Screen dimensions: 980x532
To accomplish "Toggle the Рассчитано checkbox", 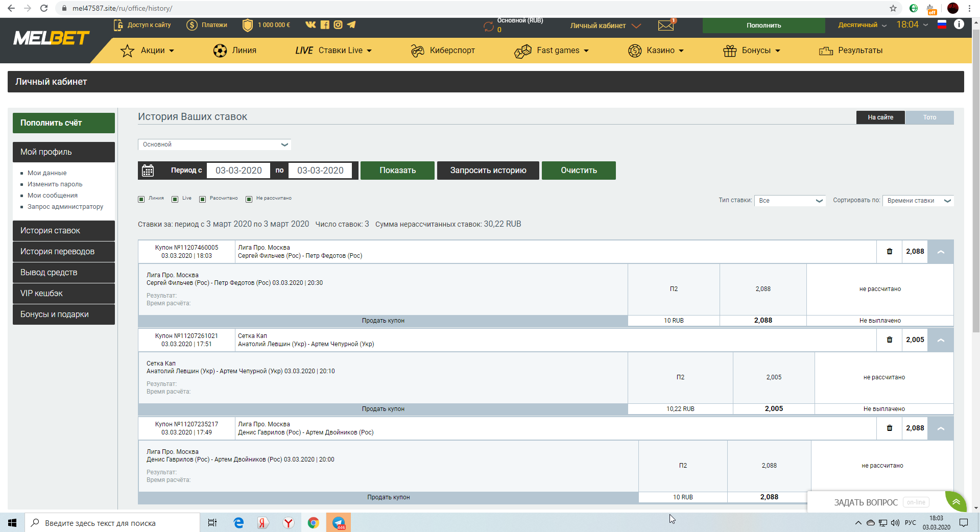I will pos(203,199).
